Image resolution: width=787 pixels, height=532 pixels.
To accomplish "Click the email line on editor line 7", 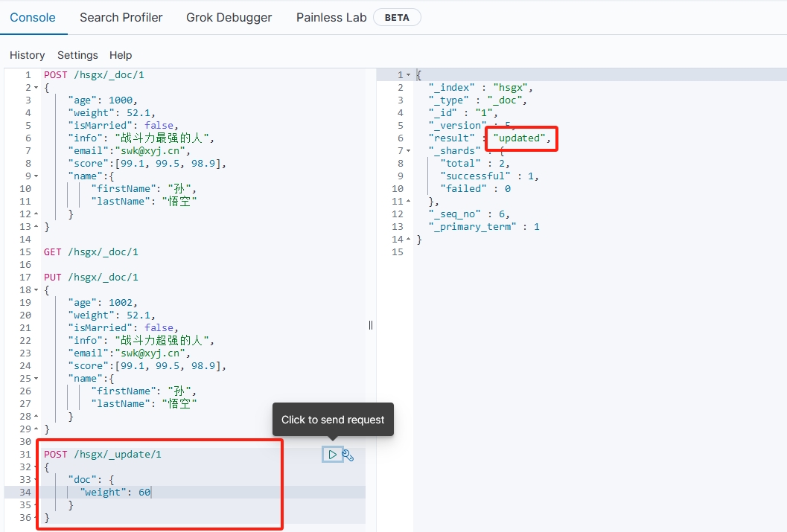I will pos(129,151).
